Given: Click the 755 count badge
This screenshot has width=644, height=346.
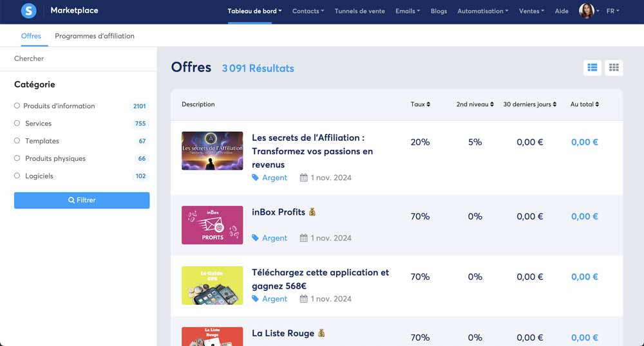Looking at the screenshot, I should pyautogui.click(x=140, y=123).
